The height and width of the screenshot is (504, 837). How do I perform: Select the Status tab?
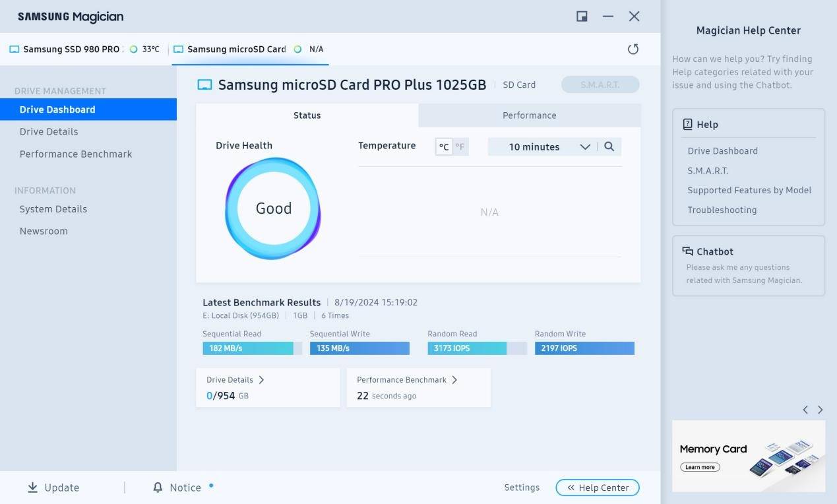coord(307,115)
